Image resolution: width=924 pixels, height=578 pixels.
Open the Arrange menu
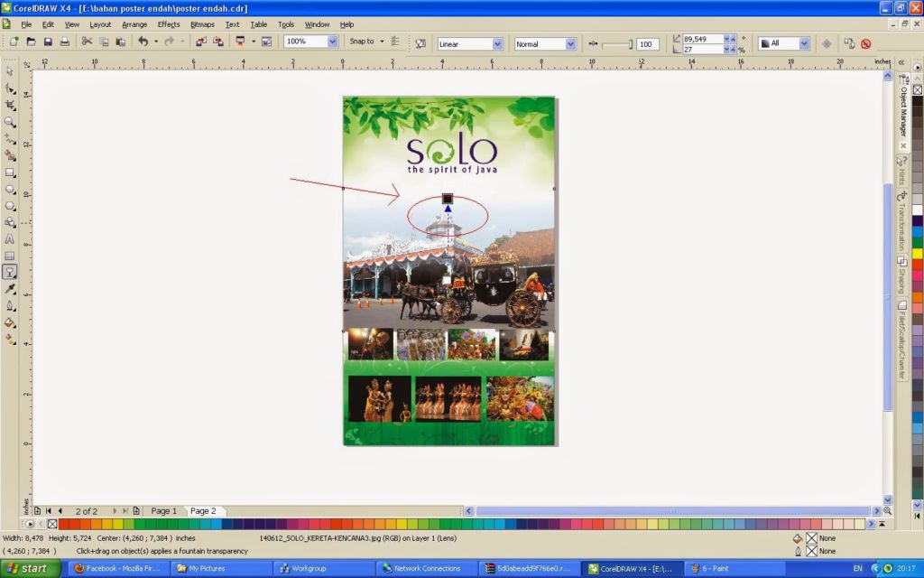tap(134, 24)
